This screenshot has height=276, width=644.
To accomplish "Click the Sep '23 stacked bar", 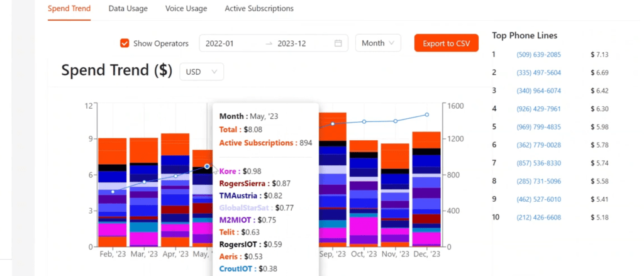I will click(333, 179).
